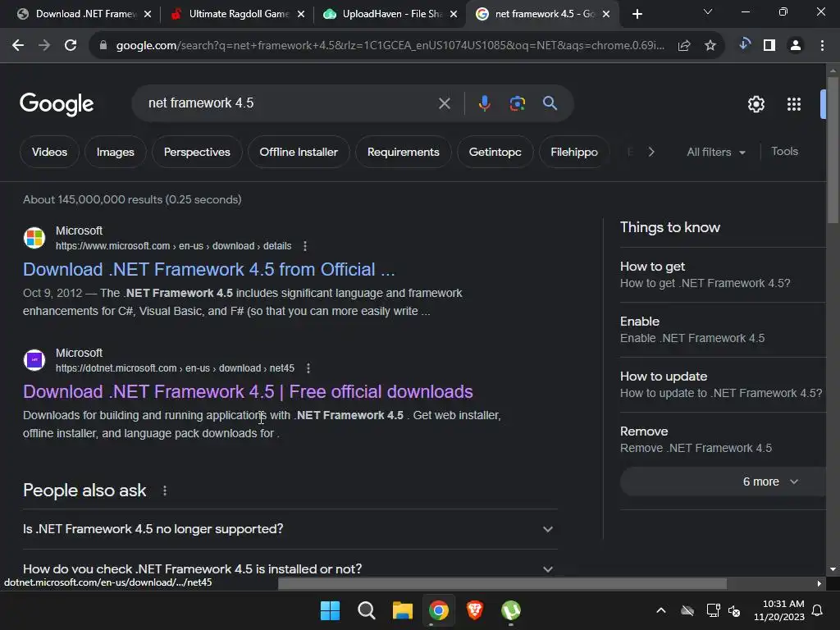Select the Images filter chip

115,152
